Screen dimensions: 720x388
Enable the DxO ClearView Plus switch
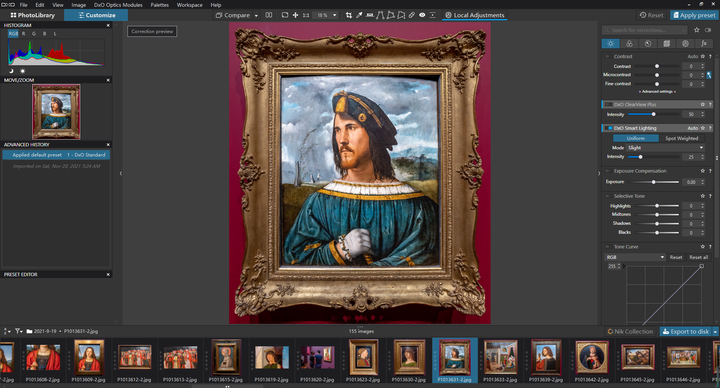click(x=608, y=104)
